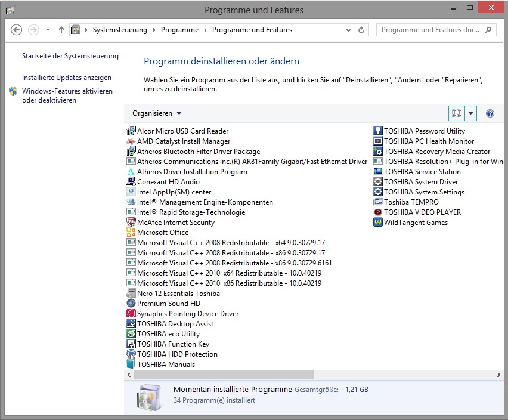Click the TOSHIBA VIDEO PLAYER icon
Viewport: 508px width, 420px height.
378,212
